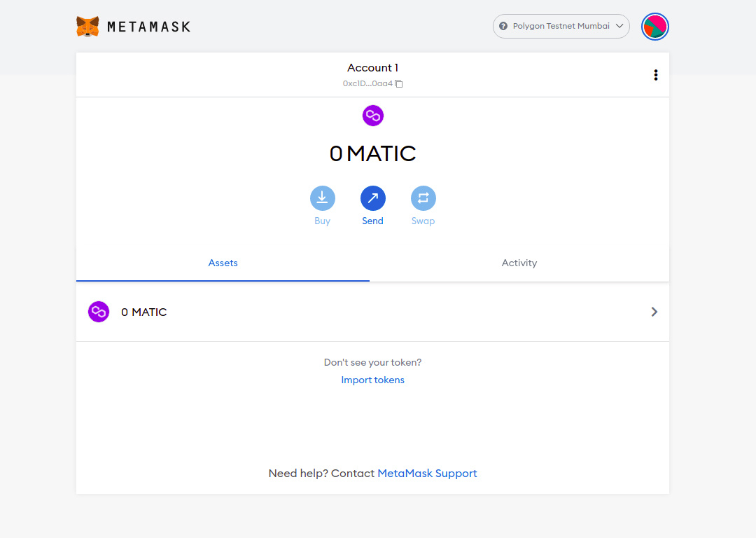Viewport: 756px width, 538px height.
Task: Click the Buy download-arrow button
Action: point(323,198)
